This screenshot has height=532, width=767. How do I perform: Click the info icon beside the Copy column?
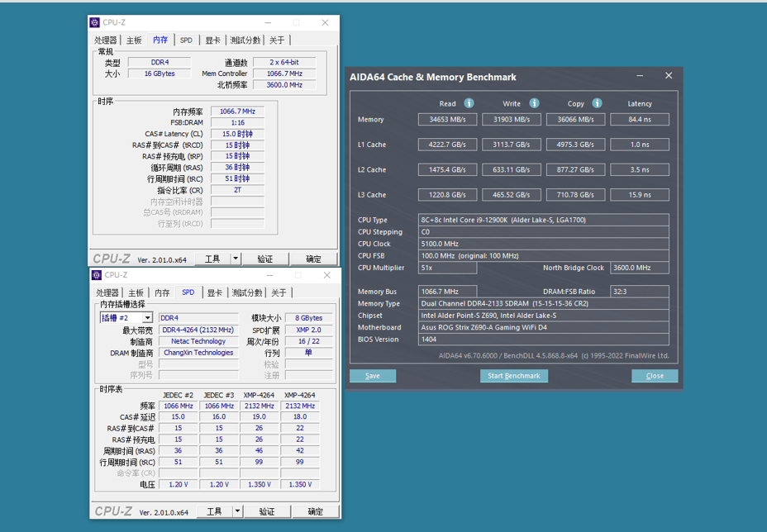(x=597, y=103)
